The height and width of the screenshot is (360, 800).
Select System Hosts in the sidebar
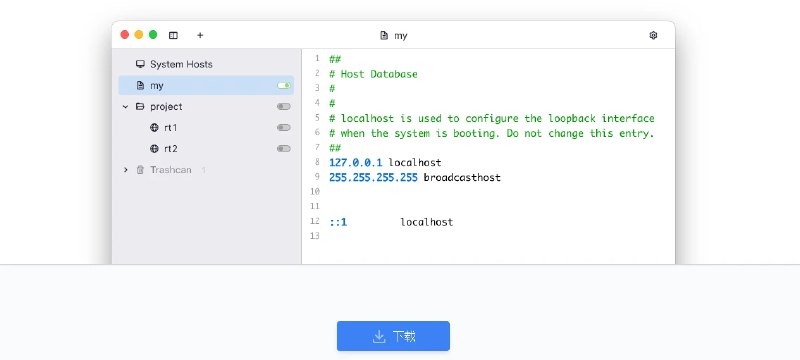click(x=206, y=64)
